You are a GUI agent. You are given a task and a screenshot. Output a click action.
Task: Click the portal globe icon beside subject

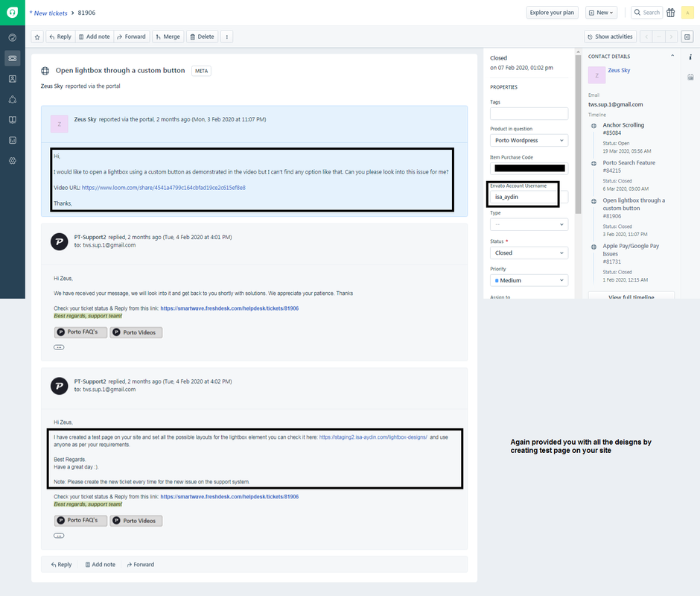click(45, 71)
